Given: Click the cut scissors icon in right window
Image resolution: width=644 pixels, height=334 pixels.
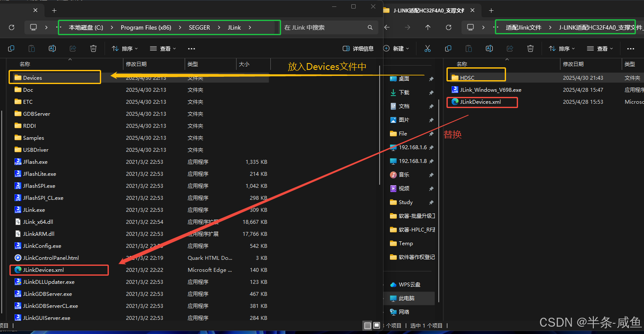Looking at the screenshot, I should click(x=428, y=48).
